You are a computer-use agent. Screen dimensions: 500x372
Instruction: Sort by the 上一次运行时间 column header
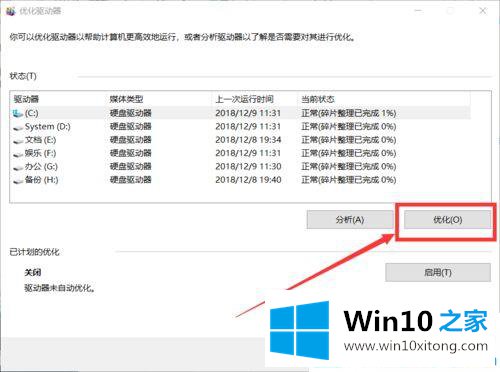pos(255,99)
